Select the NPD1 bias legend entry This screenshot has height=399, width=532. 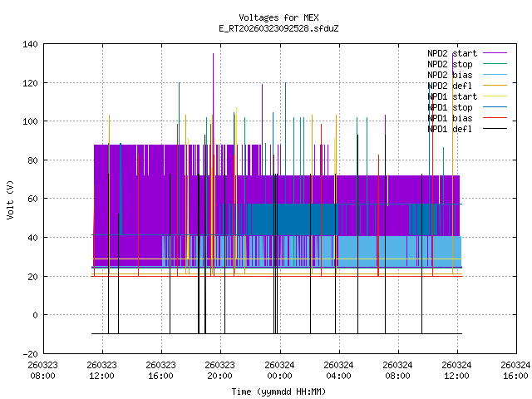(449, 117)
